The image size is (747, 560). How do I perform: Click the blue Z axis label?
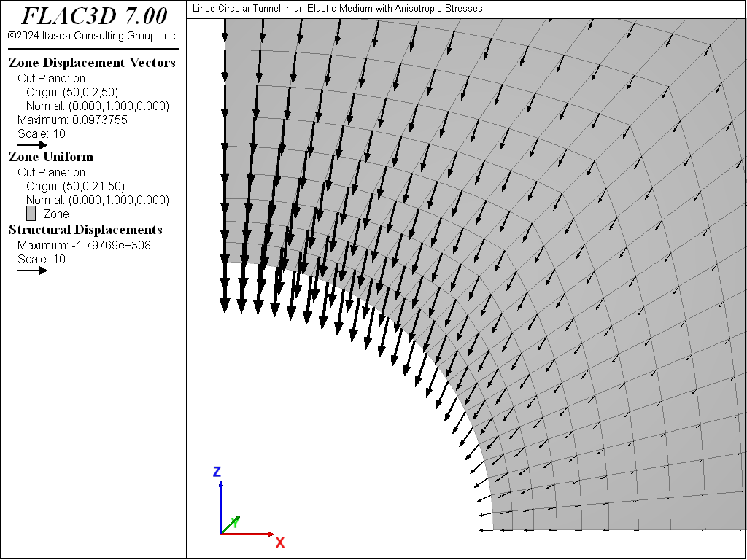(217, 472)
